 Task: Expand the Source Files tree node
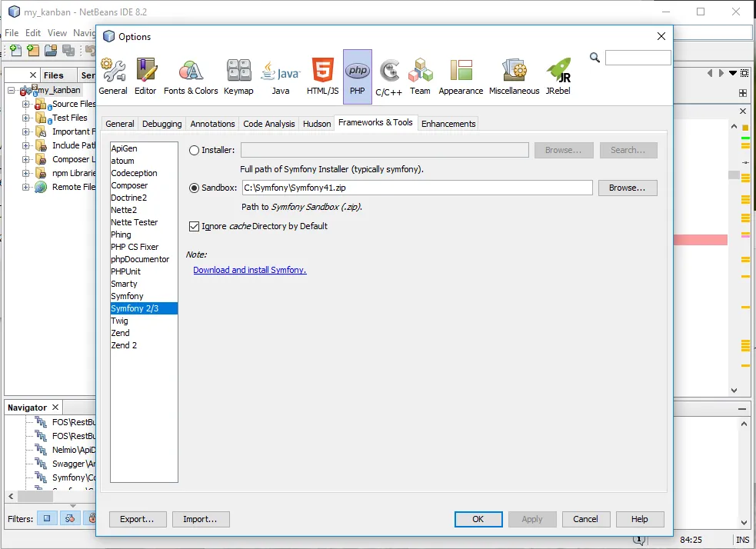25,104
